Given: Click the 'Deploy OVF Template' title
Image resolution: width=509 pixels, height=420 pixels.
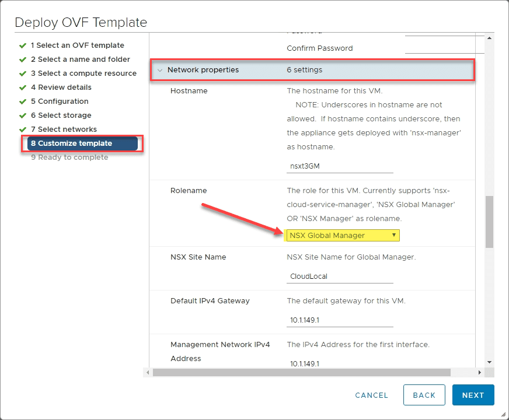Looking at the screenshot, I should pos(81,22).
